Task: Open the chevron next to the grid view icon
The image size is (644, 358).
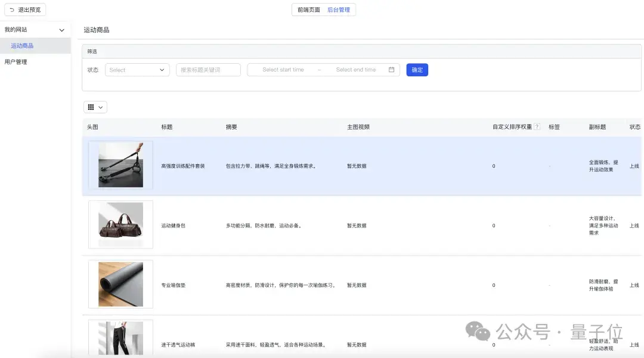Action: 101,107
